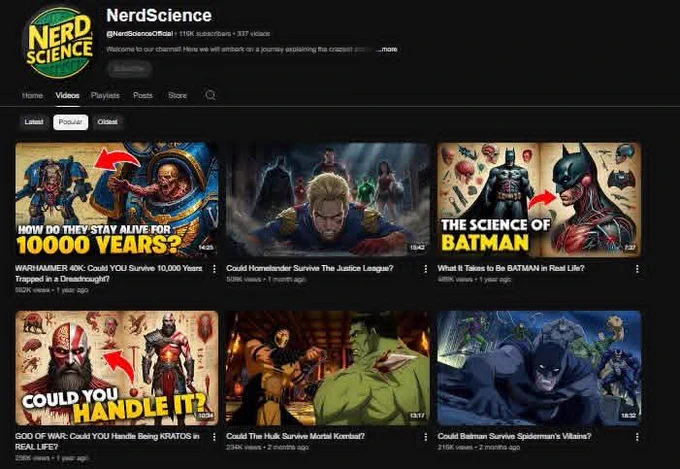Open the 10000 Years Dreadnought thumbnail
Image resolution: width=680 pixels, height=469 pixels.
[117, 200]
